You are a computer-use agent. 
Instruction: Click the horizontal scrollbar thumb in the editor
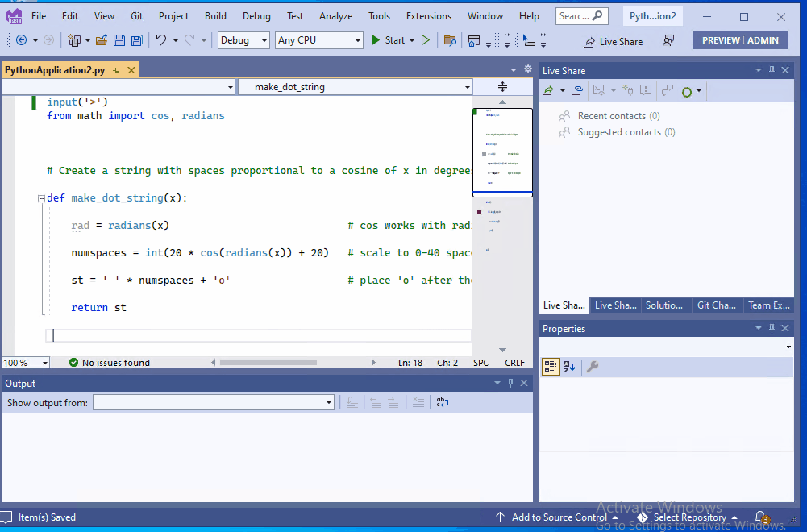(x=268, y=362)
